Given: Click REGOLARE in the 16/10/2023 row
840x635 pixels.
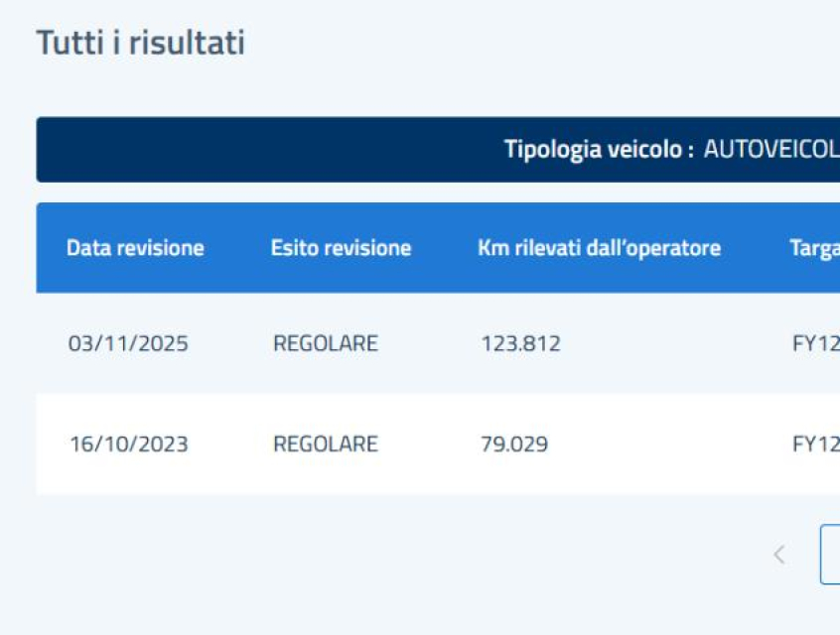Looking at the screenshot, I should (x=325, y=444).
